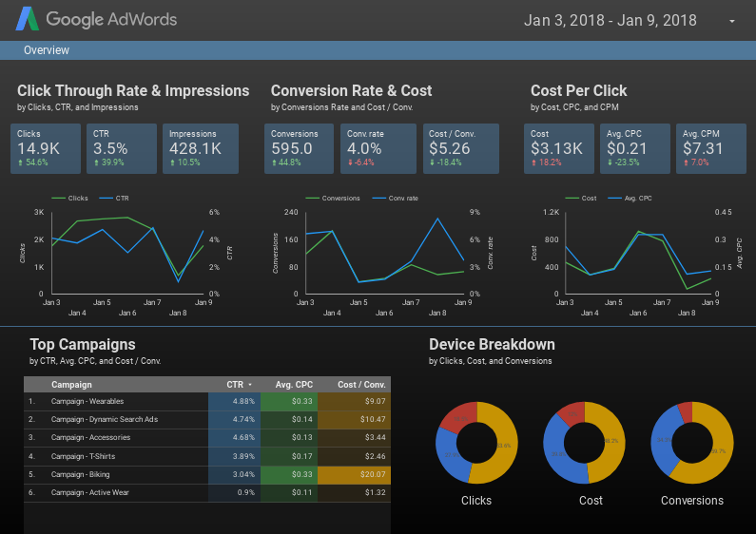Image resolution: width=756 pixels, height=534 pixels.
Task: Click the CTR sort arrow in table header
Action: pos(250,385)
